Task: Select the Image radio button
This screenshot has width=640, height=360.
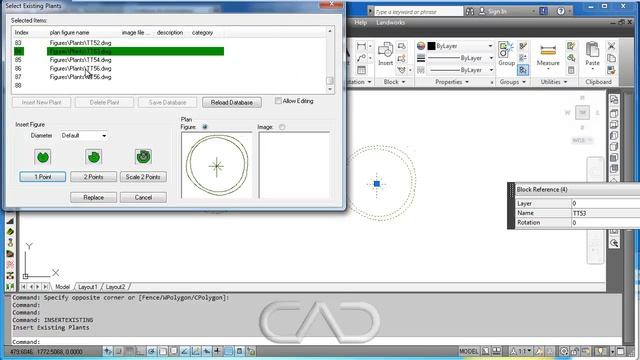Action: (x=282, y=127)
